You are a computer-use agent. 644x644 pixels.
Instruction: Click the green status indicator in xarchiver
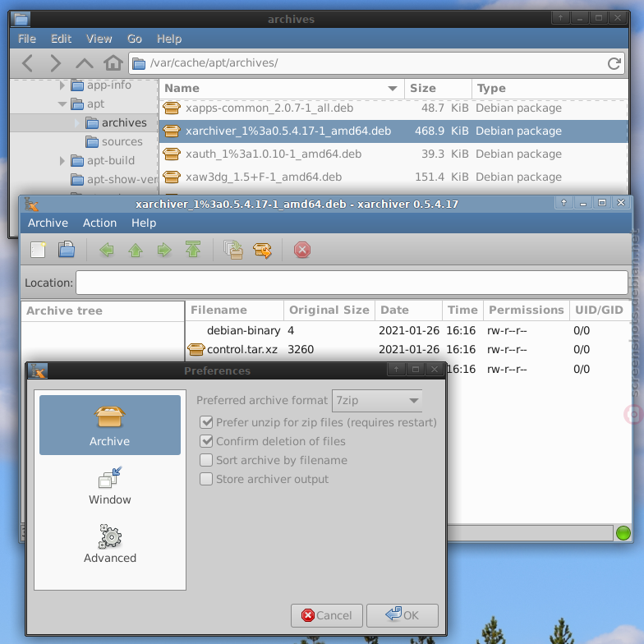tap(623, 533)
